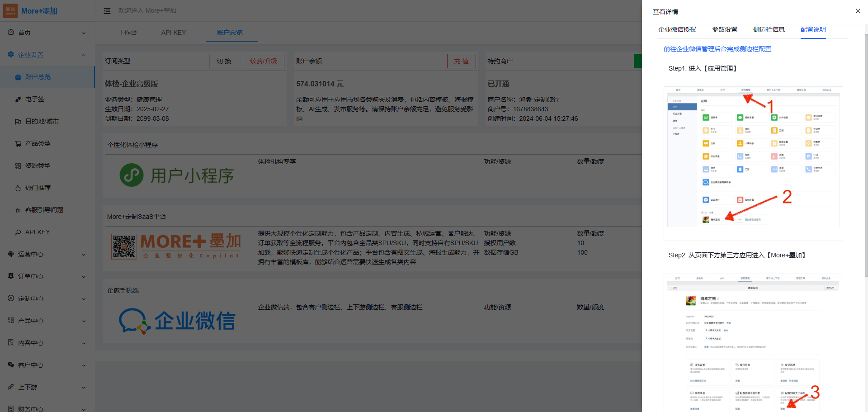The height and width of the screenshot is (412, 868).
Task: Switch to the 侧边栏信息 tab
Action: pos(769,29)
